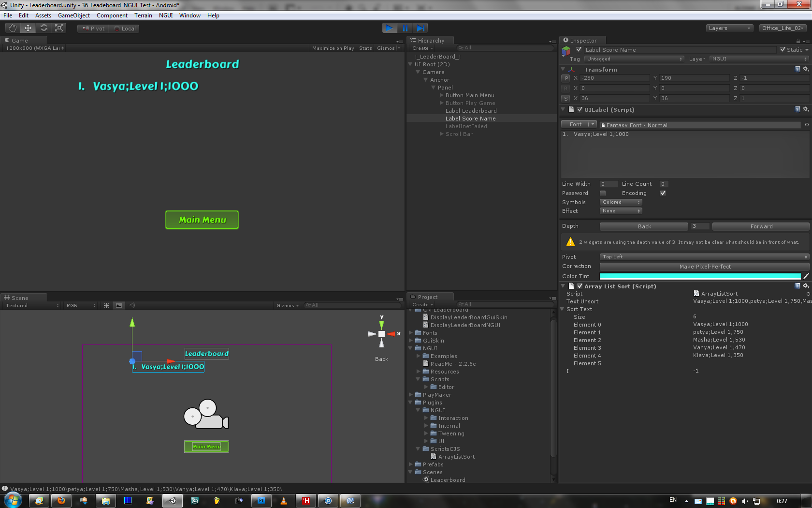The image size is (812, 508).
Task: Click UILabel script help icon
Action: 797,109
